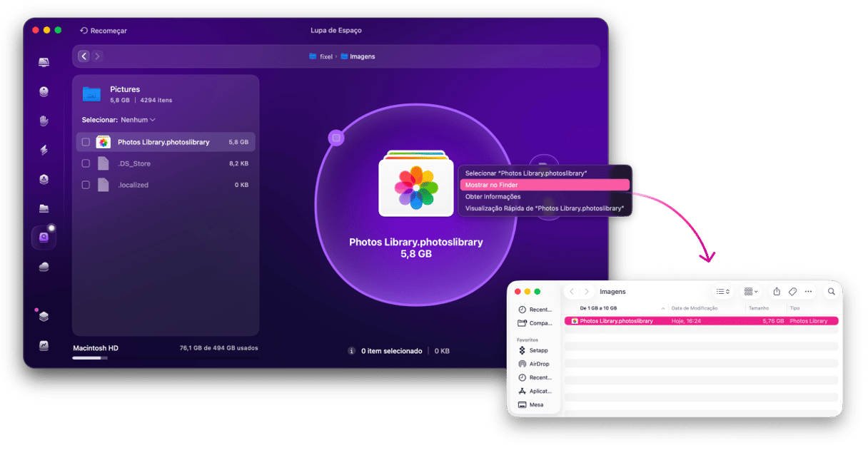Choose Visualização Rápida in the context menu
The image size is (868, 453).
pyautogui.click(x=545, y=208)
